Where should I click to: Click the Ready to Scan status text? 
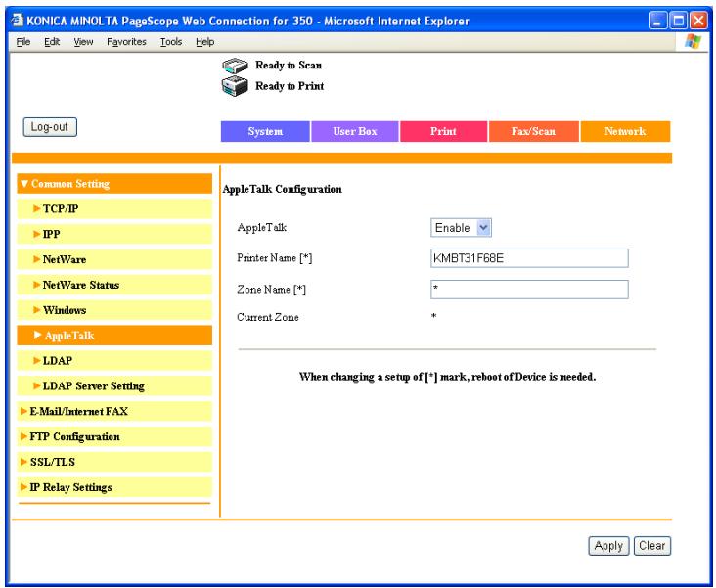pos(289,66)
